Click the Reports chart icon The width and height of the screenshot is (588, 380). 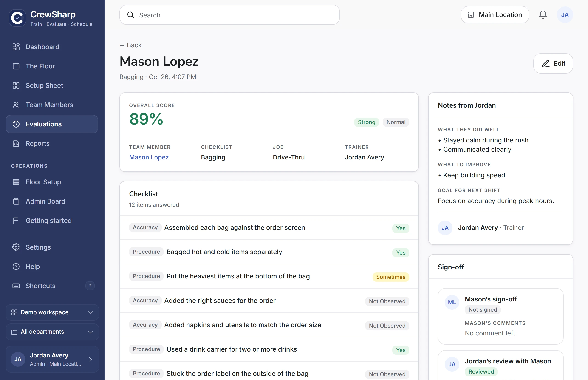(x=16, y=143)
